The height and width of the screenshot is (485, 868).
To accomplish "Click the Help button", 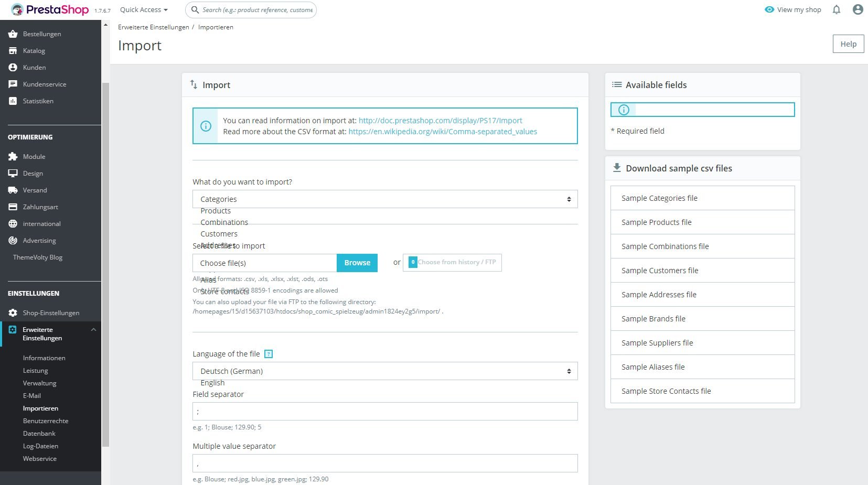I will pos(848,44).
